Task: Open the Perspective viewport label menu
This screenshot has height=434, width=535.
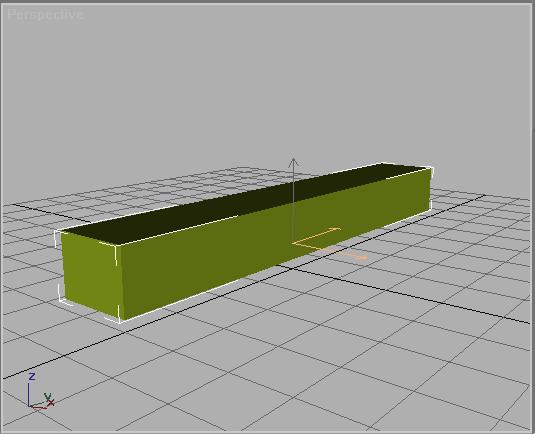Action: [45, 15]
